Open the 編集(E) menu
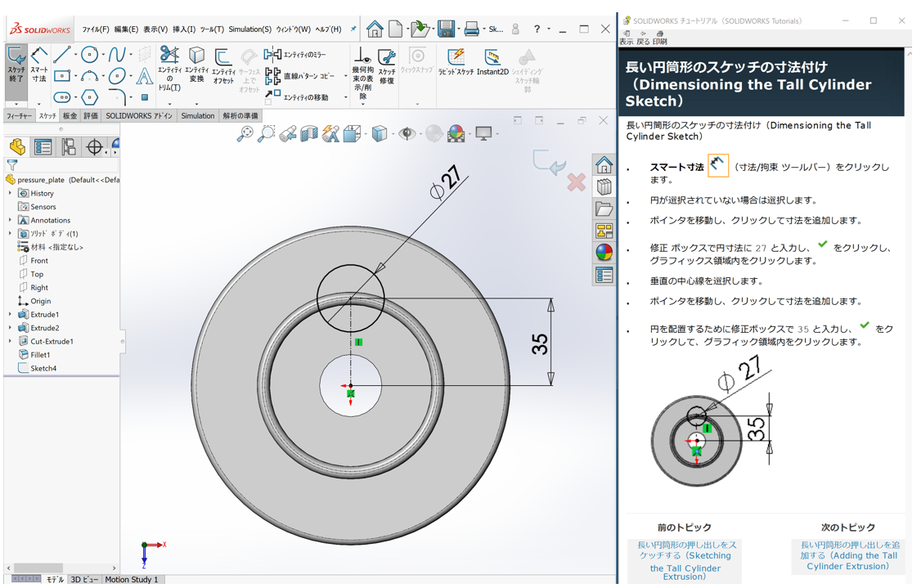The width and height of the screenshot is (921, 588). (126, 29)
